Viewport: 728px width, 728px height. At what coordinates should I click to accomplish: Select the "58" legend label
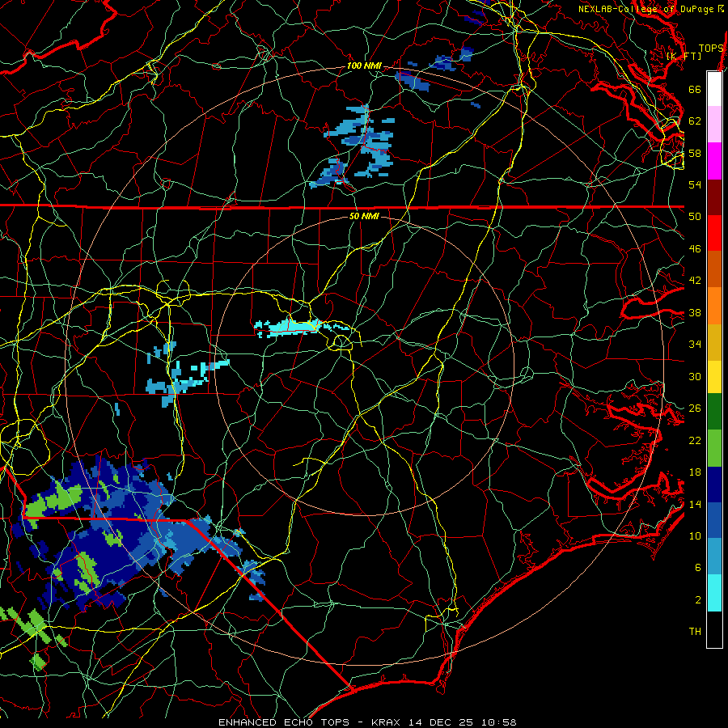click(695, 153)
